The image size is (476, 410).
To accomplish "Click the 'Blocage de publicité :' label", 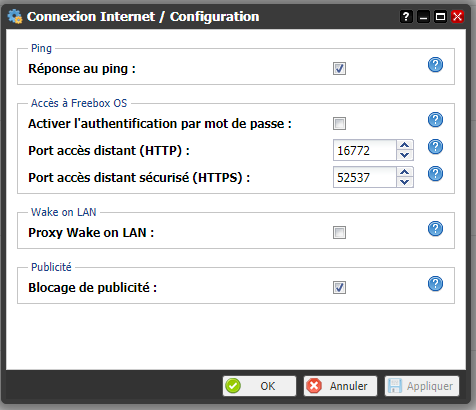I will point(93,288).
